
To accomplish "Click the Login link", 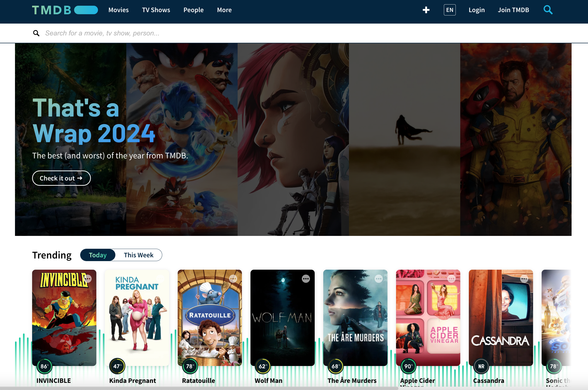I will 476,10.
